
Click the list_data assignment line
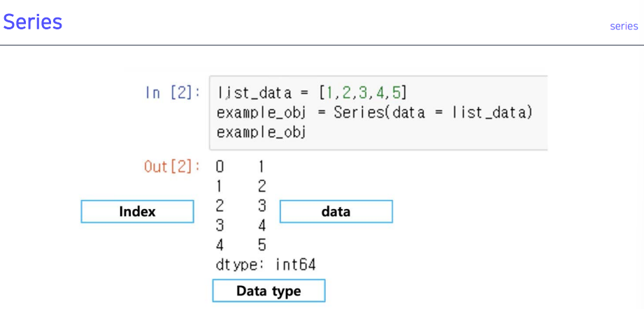(x=311, y=93)
